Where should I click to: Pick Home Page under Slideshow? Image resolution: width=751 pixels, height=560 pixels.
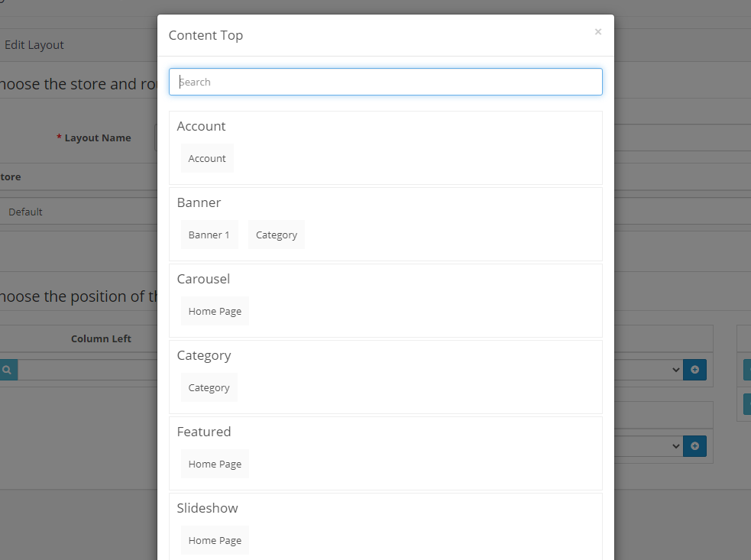click(215, 540)
